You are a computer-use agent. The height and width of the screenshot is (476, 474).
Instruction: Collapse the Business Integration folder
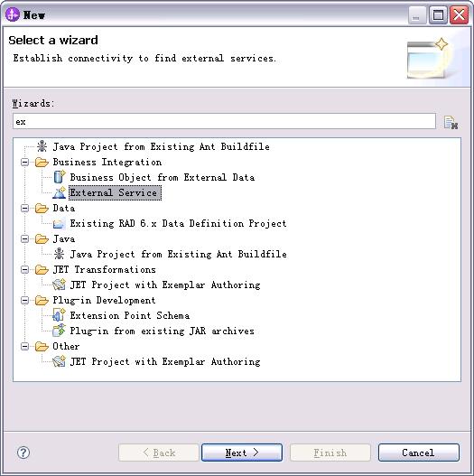coord(25,162)
